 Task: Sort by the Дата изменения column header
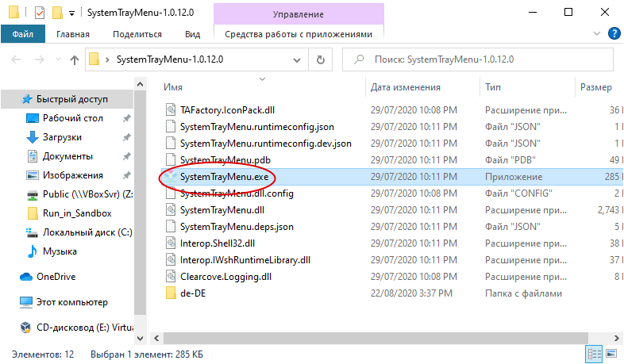click(x=405, y=87)
